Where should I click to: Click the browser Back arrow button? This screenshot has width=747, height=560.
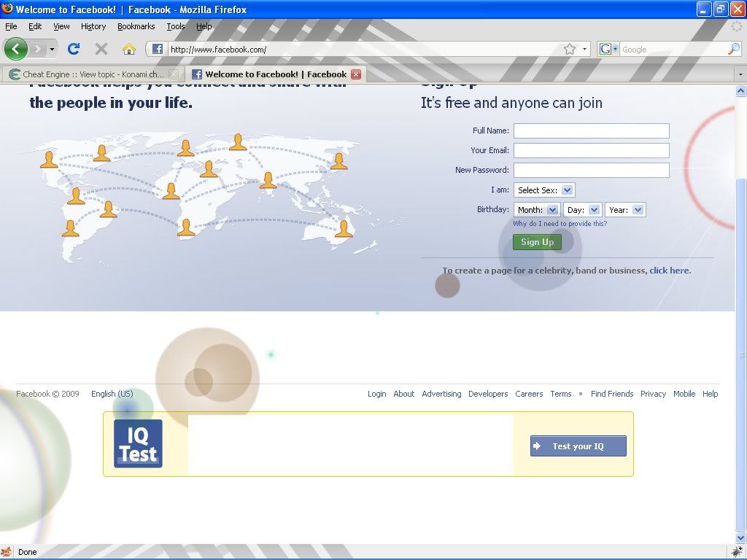(16, 49)
